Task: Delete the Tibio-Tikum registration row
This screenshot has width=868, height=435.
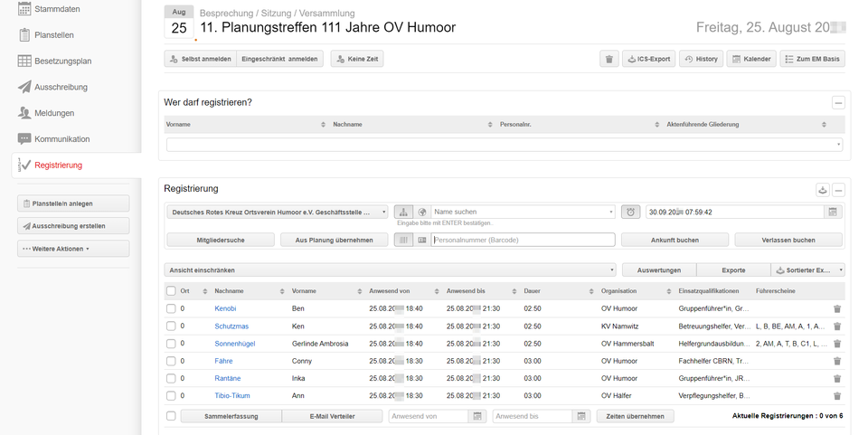Action: coord(837,396)
